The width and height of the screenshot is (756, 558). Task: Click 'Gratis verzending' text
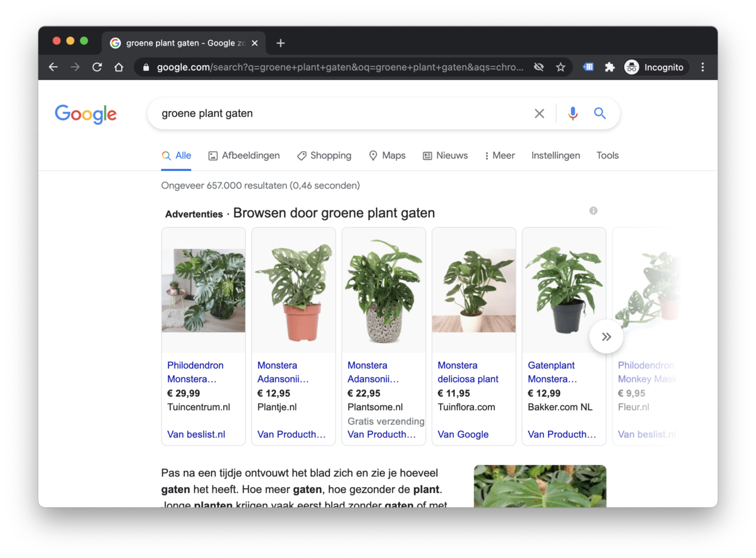point(386,421)
